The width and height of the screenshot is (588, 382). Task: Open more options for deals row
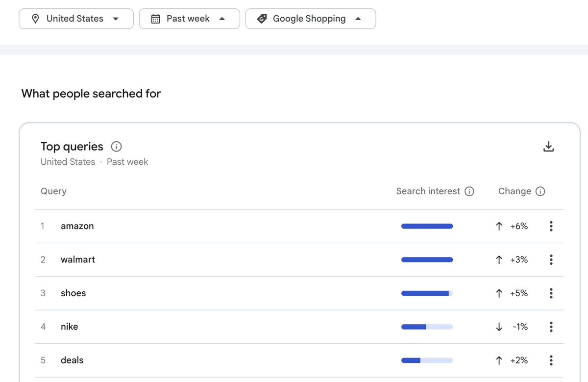551,360
